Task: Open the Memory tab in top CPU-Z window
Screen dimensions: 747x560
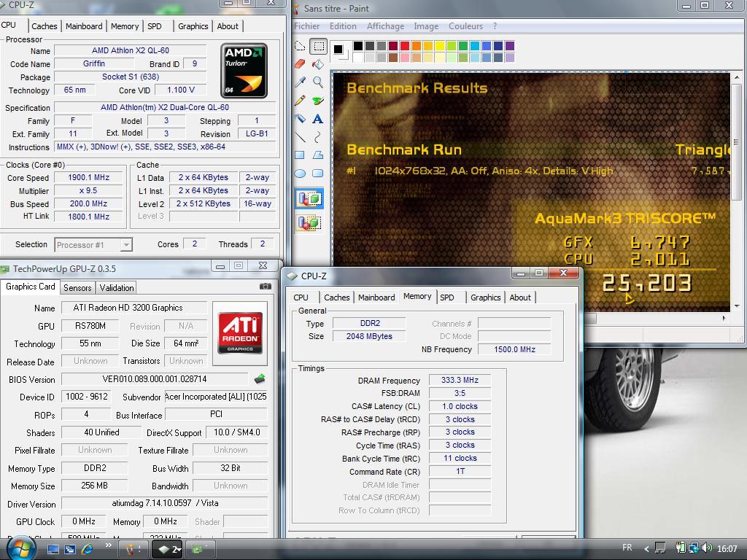Action: click(125, 26)
